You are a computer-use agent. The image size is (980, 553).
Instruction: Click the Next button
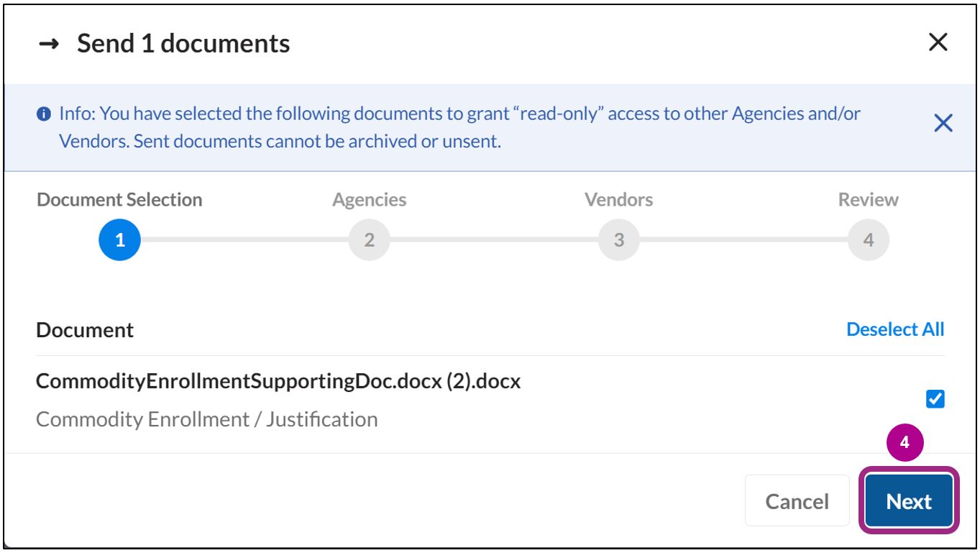(x=908, y=501)
